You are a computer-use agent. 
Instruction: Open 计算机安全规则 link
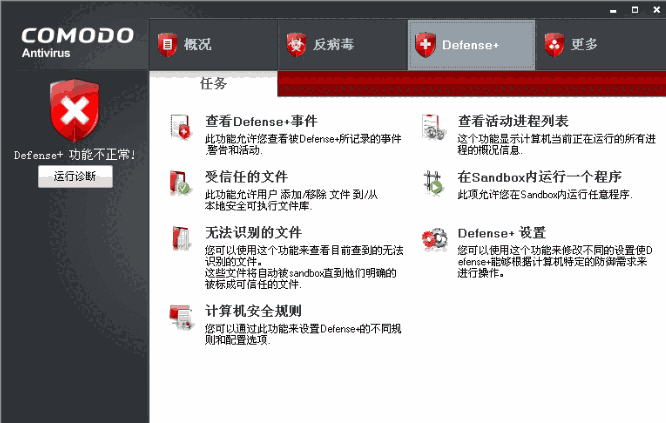point(254,311)
